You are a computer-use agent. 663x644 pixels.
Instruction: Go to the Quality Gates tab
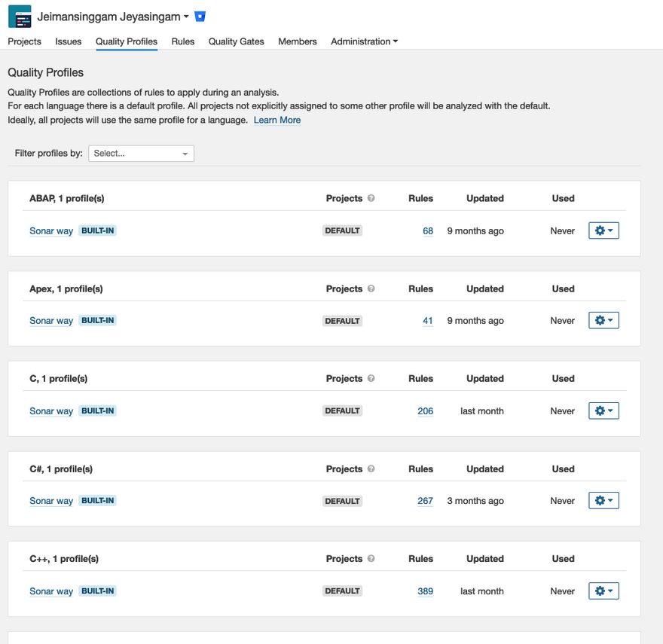point(236,41)
